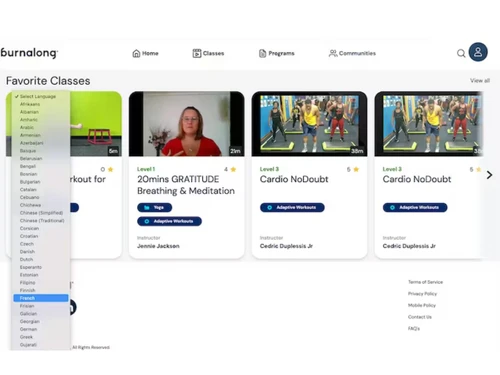Open the green-wall workout thumbnail showing 5m
500x375 pixels.
pyautogui.click(x=96, y=124)
